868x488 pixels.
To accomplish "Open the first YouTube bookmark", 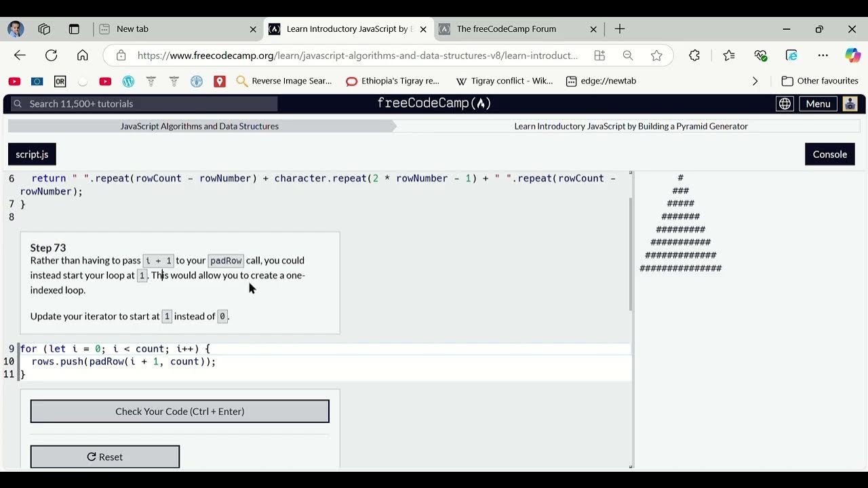I will point(14,81).
